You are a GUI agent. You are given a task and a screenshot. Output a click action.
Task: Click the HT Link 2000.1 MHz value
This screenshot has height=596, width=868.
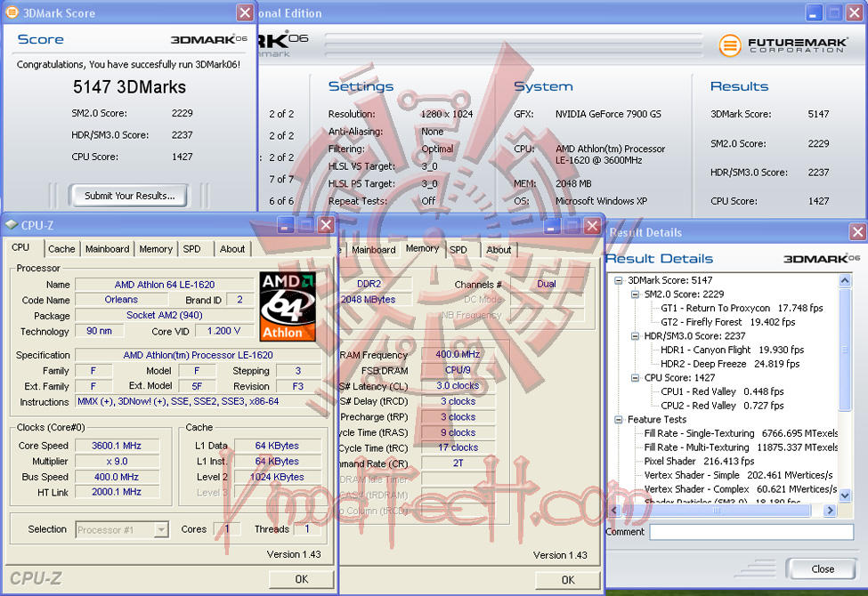pos(117,491)
